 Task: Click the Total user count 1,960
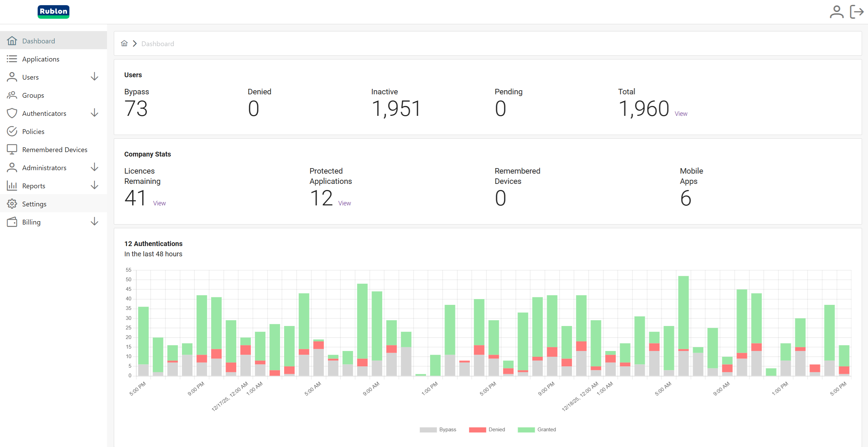(644, 109)
